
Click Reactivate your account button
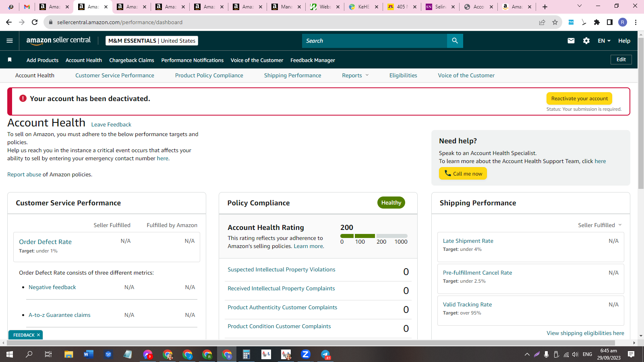(579, 98)
